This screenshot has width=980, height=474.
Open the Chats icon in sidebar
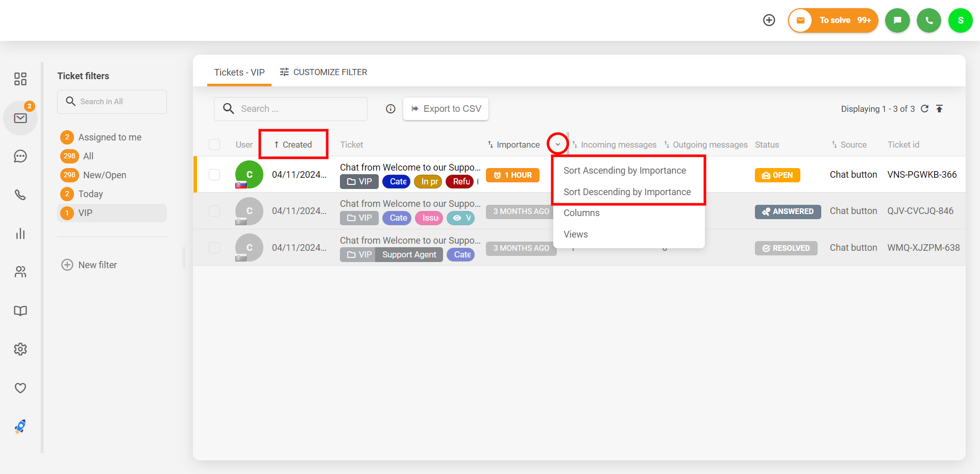(20, 156)
